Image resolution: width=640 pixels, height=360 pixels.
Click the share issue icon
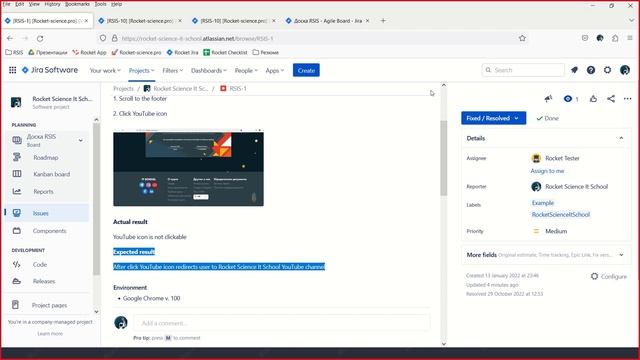[x=611, y=99]
